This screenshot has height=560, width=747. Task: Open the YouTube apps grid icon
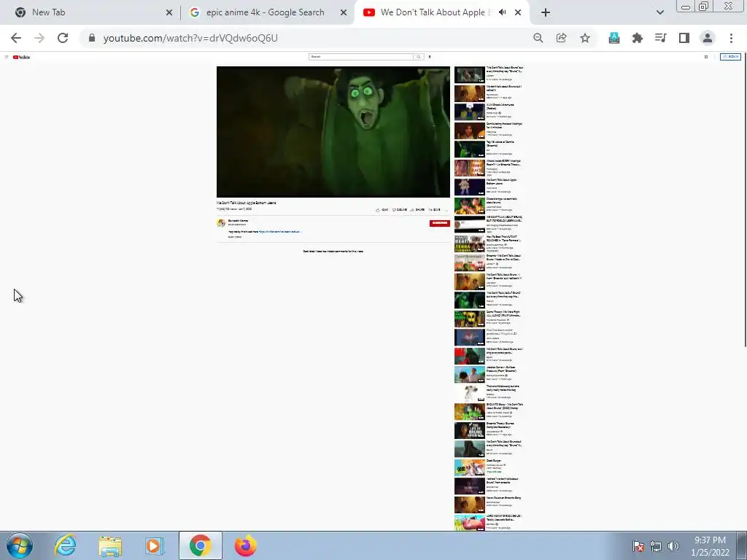tap(706, 57)
